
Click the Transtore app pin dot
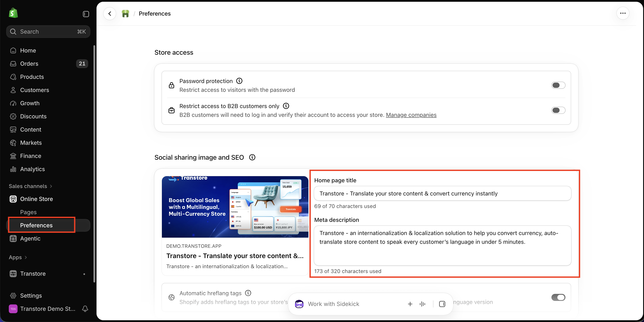coord(84,274)
